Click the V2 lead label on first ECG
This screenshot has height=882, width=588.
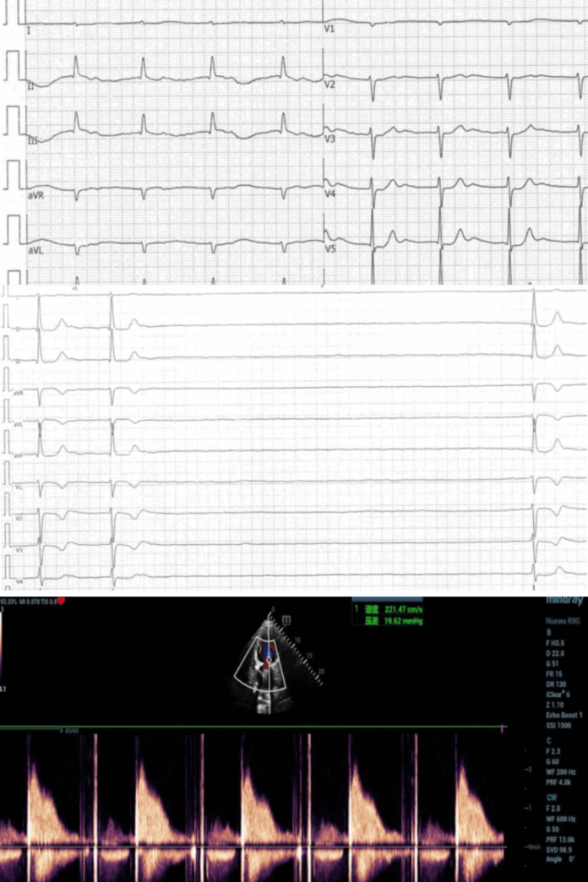[x=329, y=84]
